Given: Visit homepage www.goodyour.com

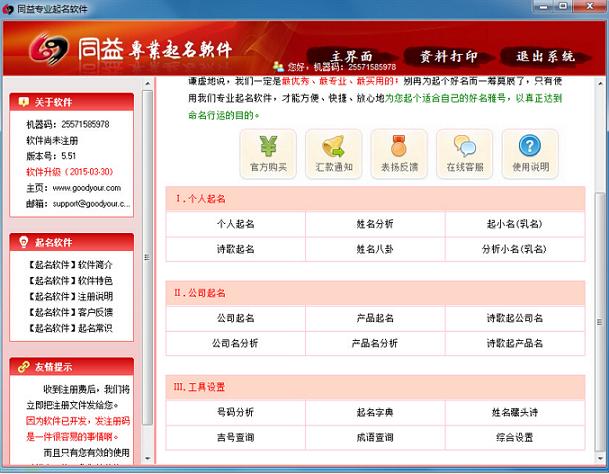Looking at the screenshot, I should point(87,188).
